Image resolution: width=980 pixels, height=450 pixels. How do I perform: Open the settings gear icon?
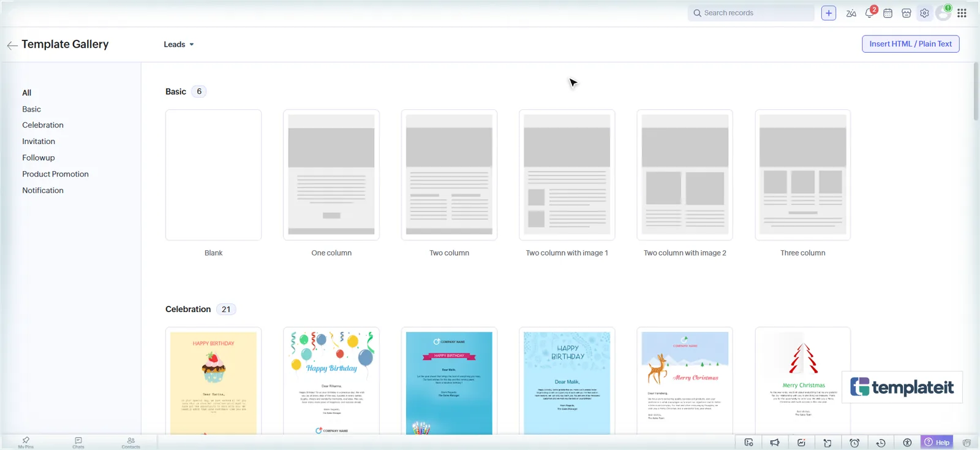924,13
